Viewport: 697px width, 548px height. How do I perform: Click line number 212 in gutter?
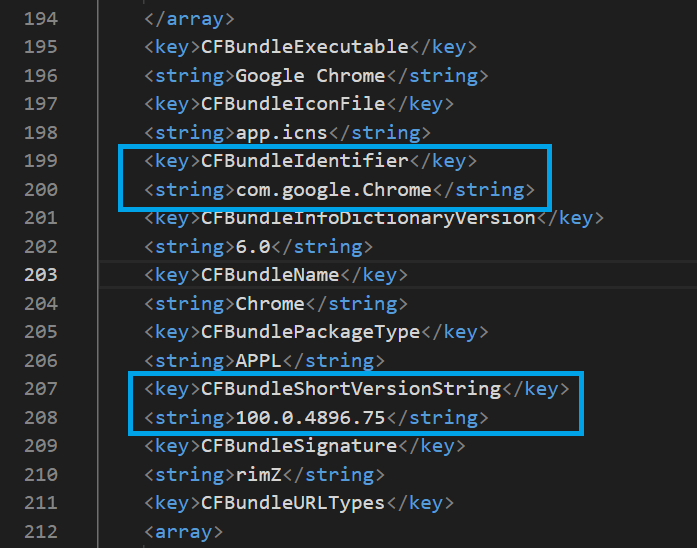click(41, 532)
